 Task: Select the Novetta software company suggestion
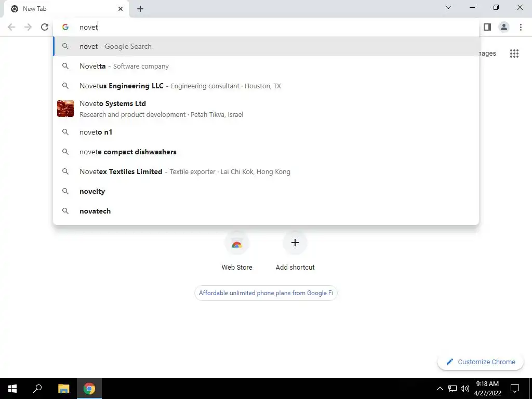(x=266, y=66)
